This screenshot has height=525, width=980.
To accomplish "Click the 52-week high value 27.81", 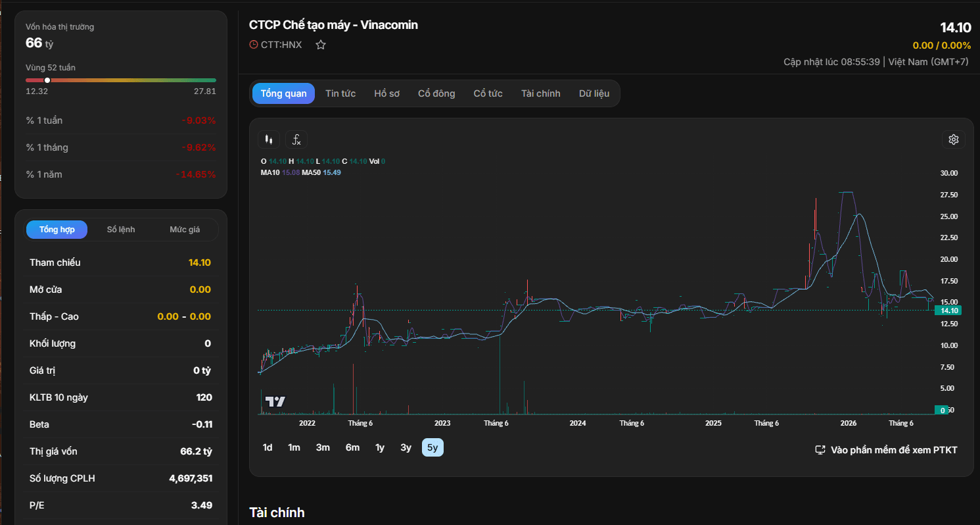I will coord(205,91).
